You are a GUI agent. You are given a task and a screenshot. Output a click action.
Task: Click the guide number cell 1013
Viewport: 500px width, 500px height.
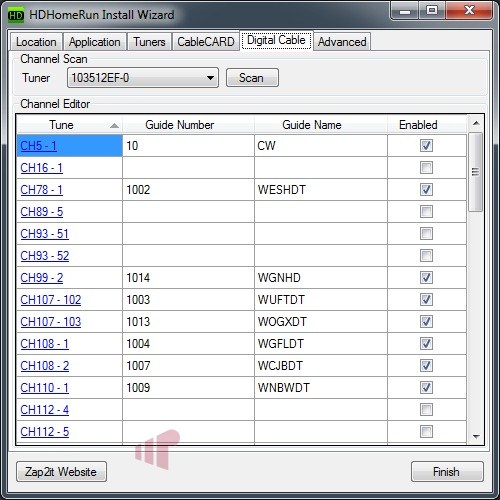pyautogui.click(x=188, y=322)
